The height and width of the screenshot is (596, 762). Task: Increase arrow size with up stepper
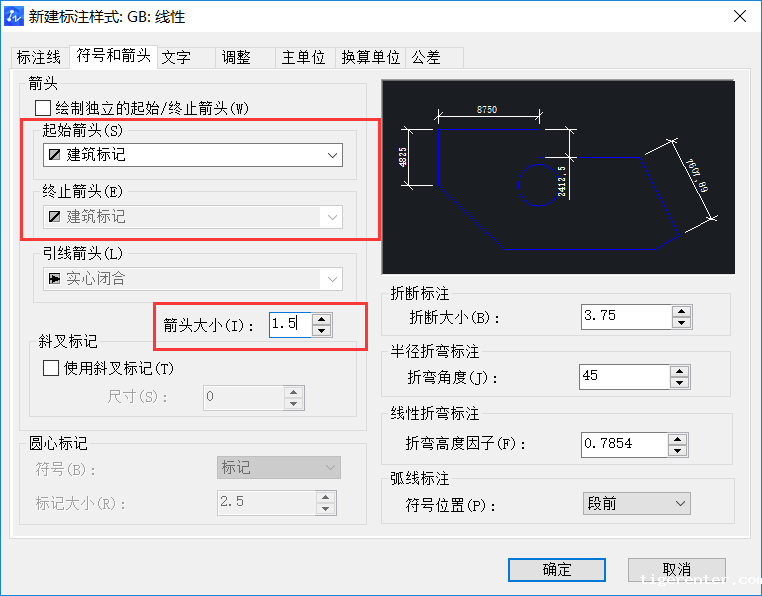[x=321, y=319]
